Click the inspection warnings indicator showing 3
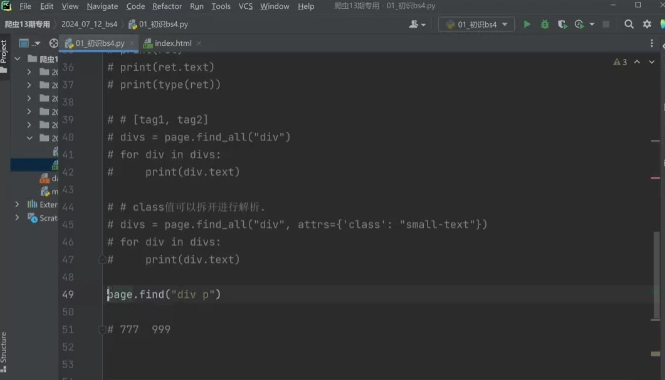The image size is (665, 380). tap(620, 62)
